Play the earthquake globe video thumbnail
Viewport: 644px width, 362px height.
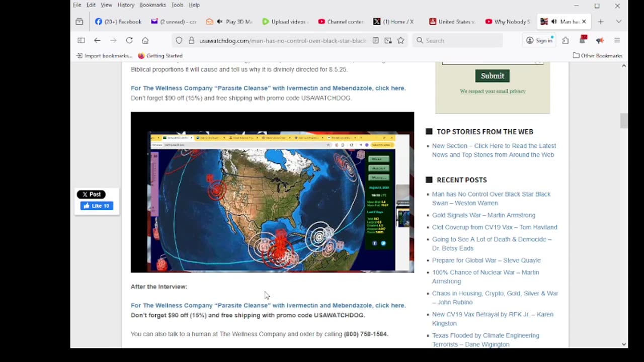pyautogui.click(x=272, y=193)
